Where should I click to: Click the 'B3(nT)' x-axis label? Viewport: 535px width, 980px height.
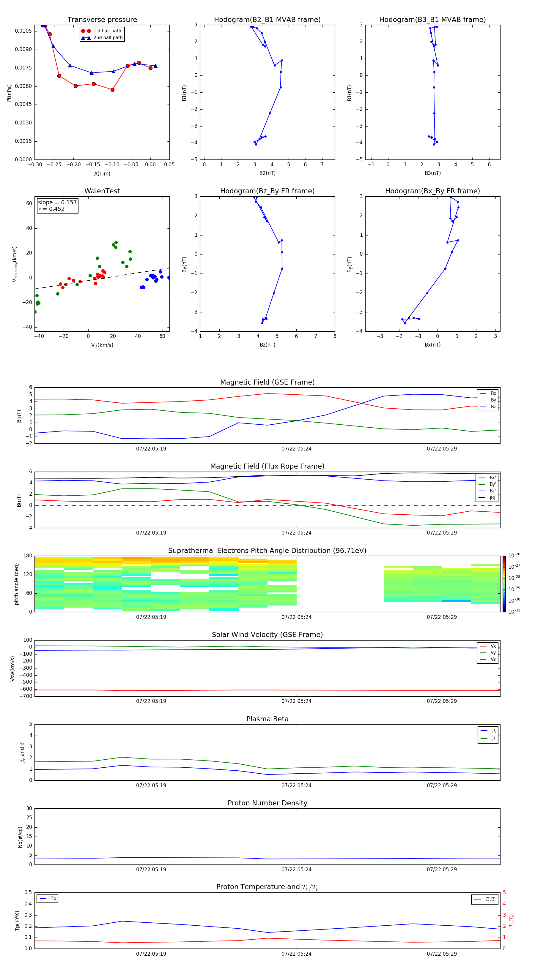tap(432, 173)
